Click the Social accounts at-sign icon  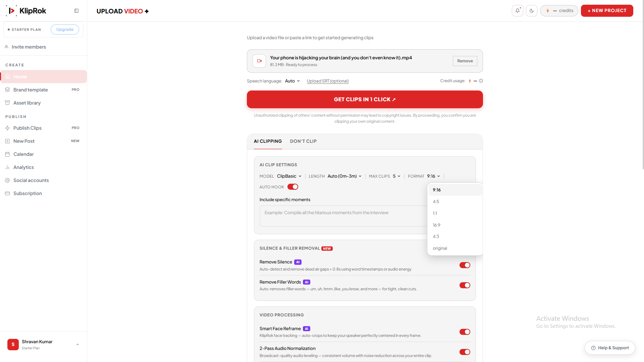7,180
